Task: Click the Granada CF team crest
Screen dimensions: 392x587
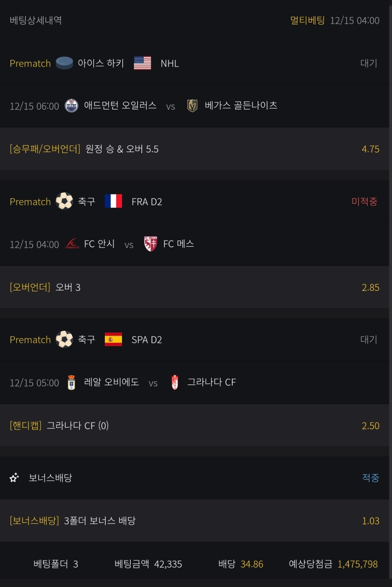Action: 175,382
